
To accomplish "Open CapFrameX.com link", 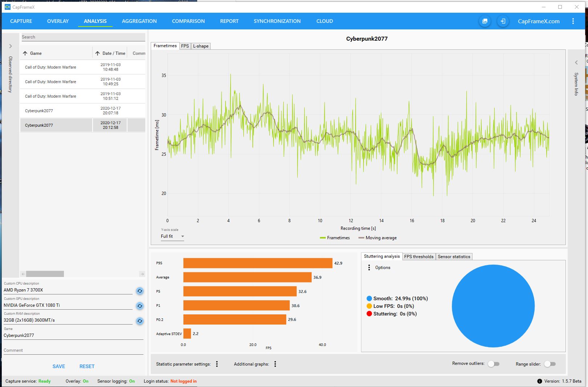I will tap(539, 21).
